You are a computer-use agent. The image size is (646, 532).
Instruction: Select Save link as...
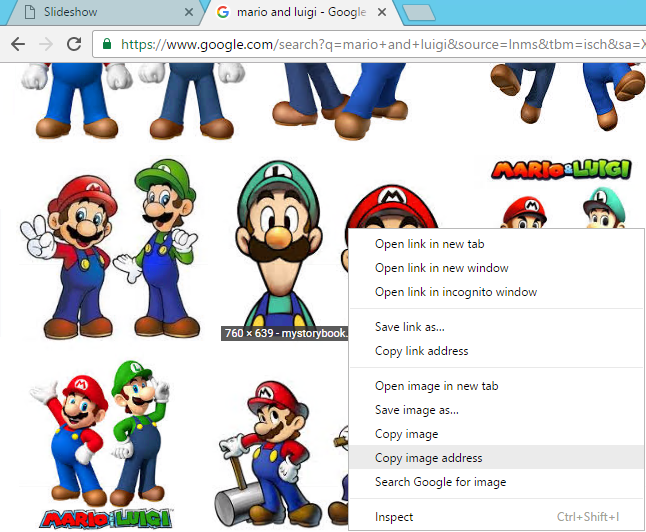[496, 327]
